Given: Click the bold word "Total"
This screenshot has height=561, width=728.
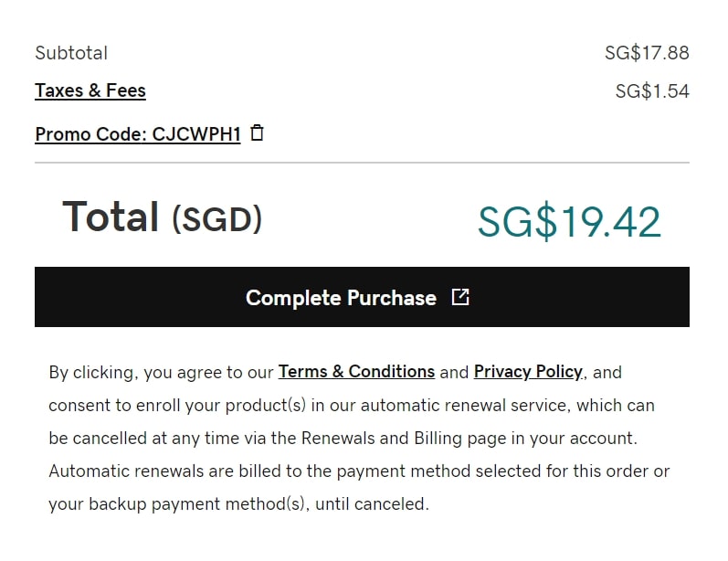Looking at the screenshot, I should point(111,217).
